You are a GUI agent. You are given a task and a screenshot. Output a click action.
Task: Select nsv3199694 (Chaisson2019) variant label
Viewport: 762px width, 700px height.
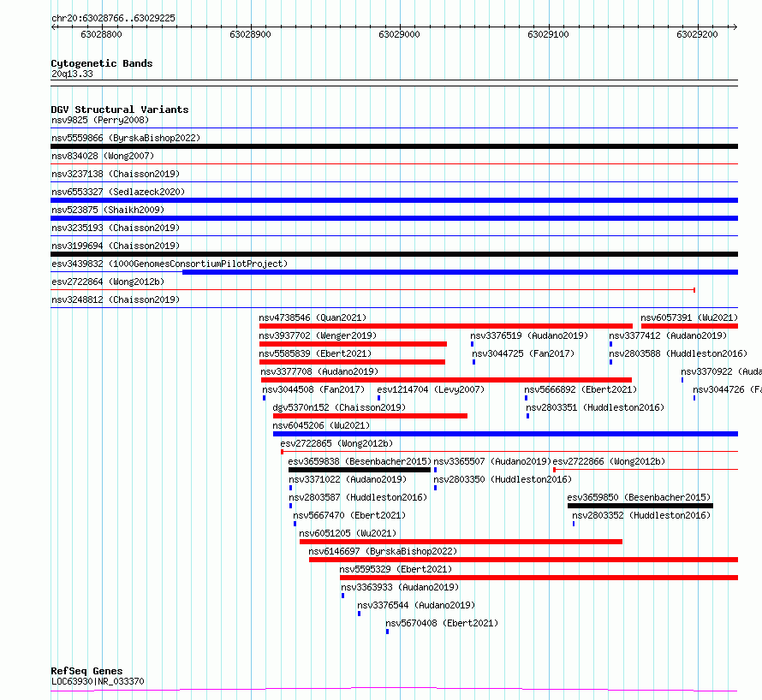click(116, 246)
